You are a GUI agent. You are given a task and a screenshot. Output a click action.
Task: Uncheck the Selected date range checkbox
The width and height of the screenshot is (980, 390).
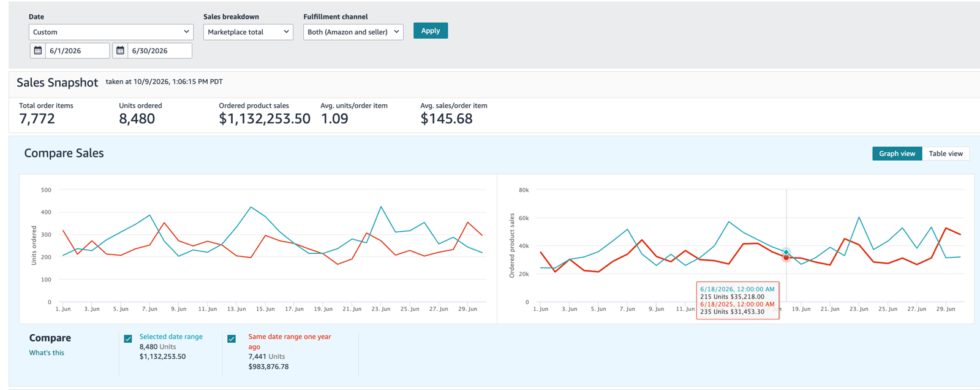coord(128,338)
